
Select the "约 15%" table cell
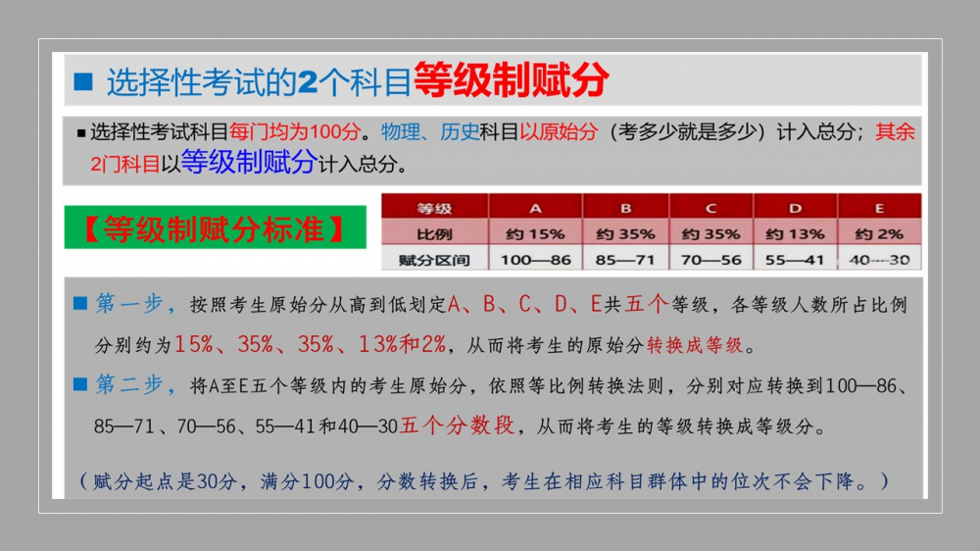[x=535, y=234]
